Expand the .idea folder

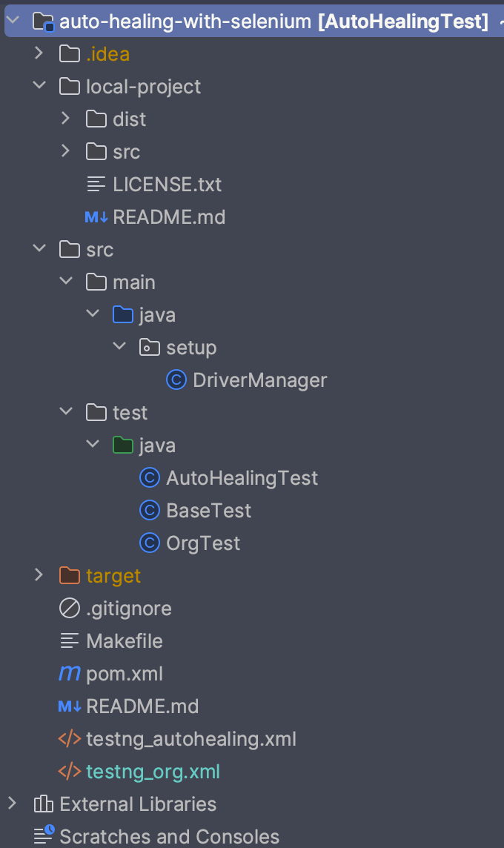(39, 53)
